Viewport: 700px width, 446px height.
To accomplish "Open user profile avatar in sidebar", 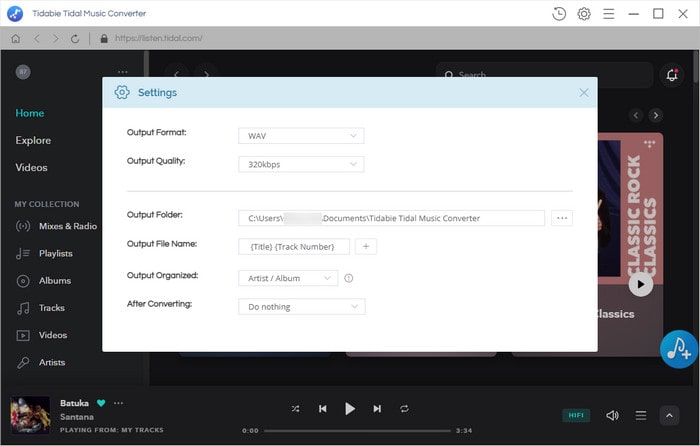I will 23,72.
